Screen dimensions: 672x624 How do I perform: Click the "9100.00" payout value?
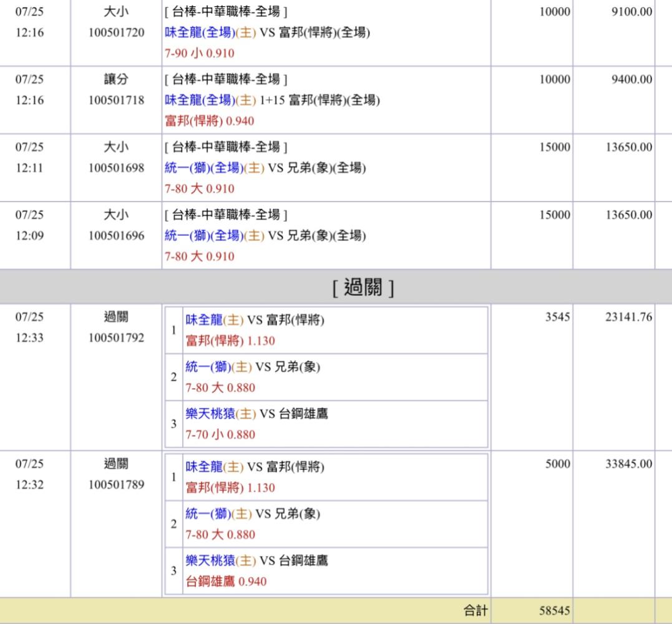tap(631, 12)
